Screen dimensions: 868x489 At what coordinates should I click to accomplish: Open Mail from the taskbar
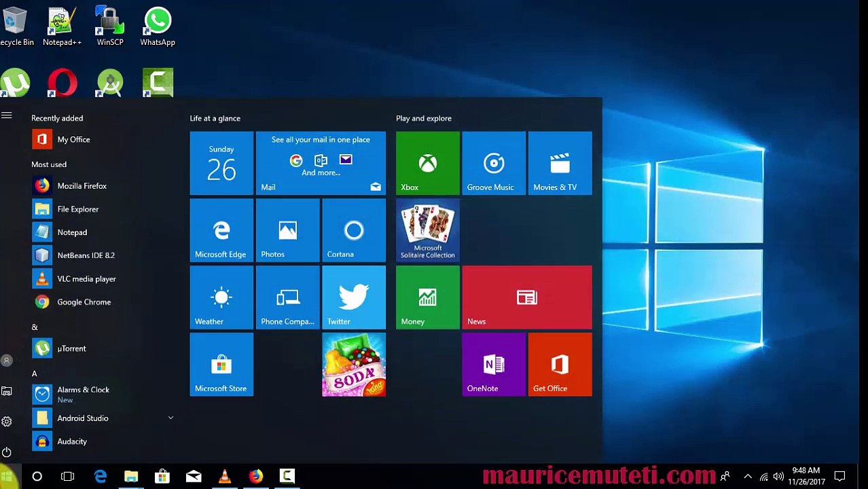coord(194,477)
